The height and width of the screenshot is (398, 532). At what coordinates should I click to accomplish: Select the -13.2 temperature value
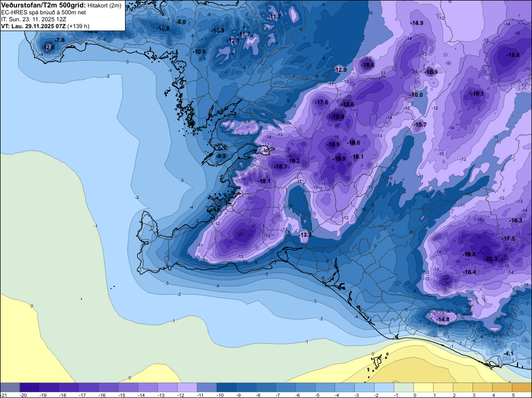pos(305,235)
